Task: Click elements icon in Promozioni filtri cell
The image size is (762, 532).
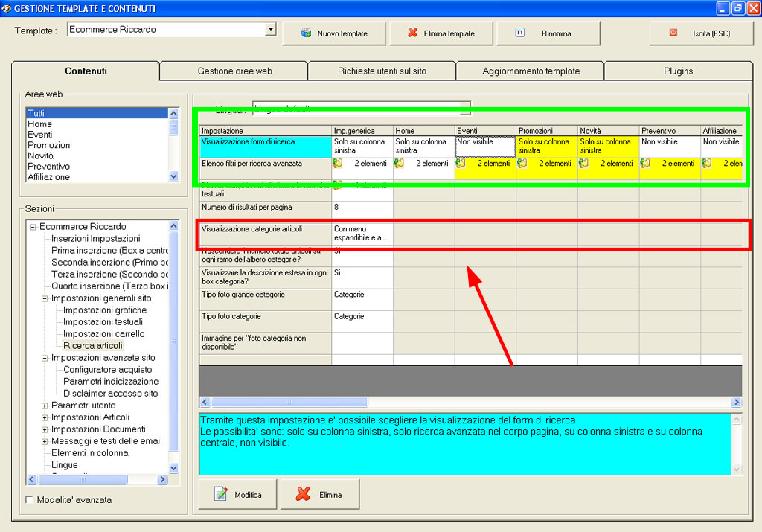Action: point(522,163)
